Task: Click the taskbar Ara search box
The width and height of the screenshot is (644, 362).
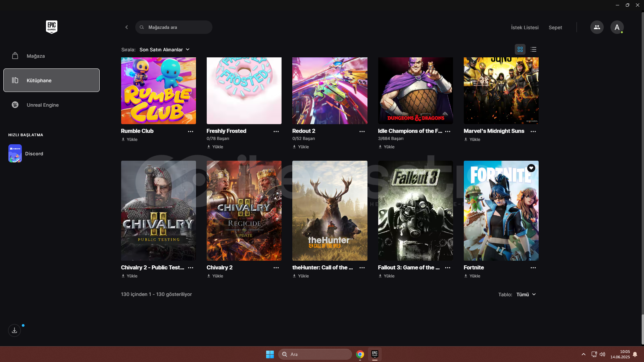Action: (315, 354)
